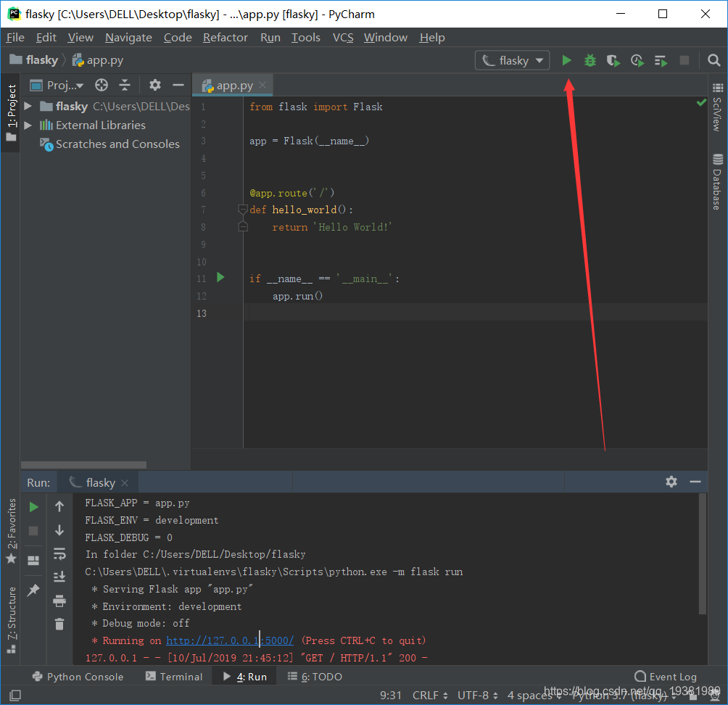Open the Tools menu
The image size is (728, 705).
pyautogui.click(x=305, y=38)
